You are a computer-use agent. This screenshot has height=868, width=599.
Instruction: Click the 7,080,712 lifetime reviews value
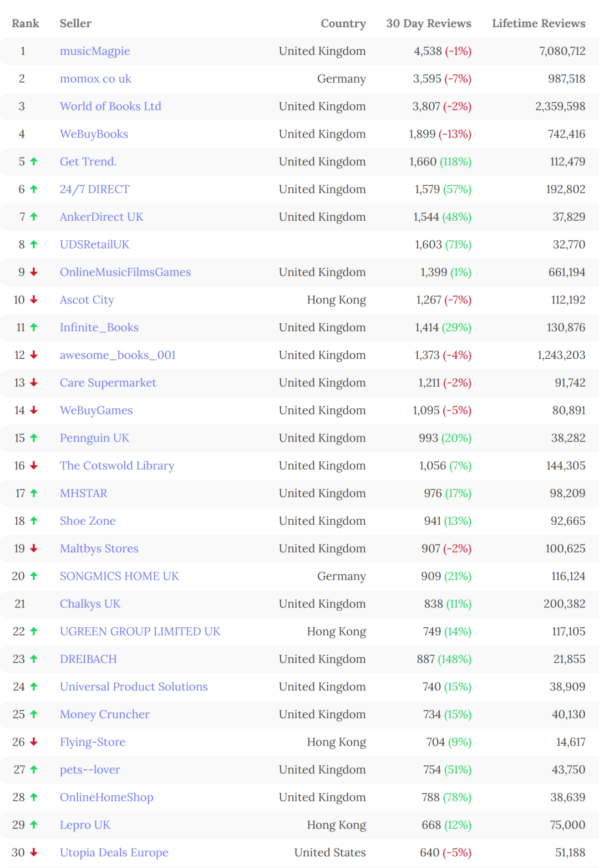pos(562,51)
